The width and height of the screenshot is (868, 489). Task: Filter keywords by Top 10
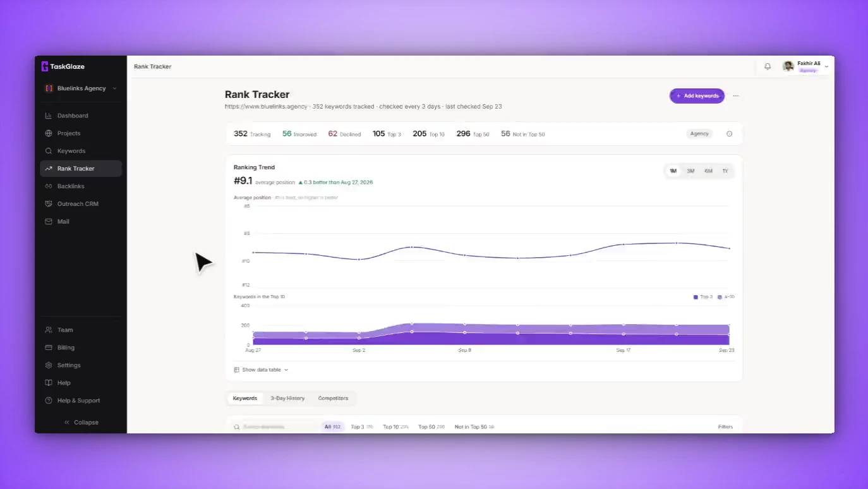[396, 427]
